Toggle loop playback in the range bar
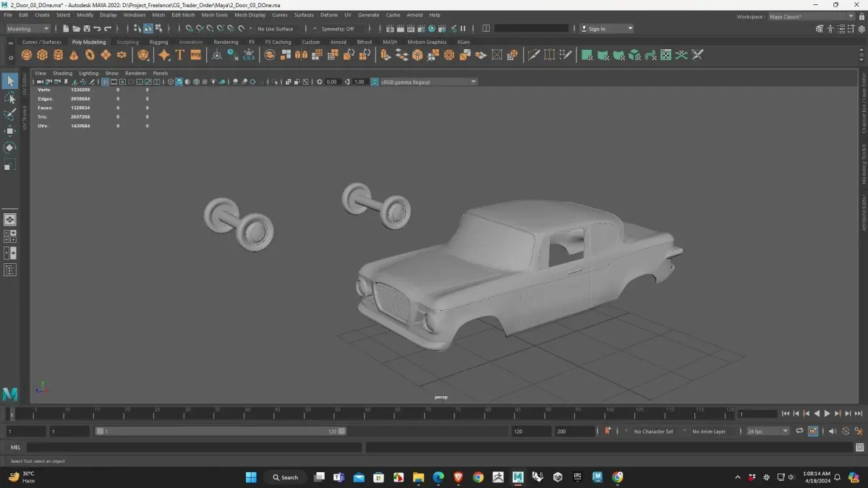This screenshot has height=488, width=868. [799, 431]
